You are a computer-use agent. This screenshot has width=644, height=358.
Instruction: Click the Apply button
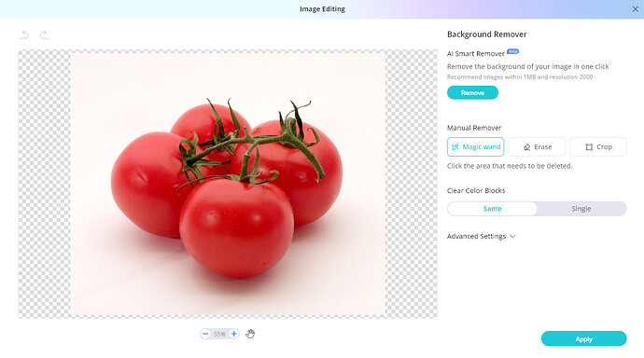coord(583,338)
